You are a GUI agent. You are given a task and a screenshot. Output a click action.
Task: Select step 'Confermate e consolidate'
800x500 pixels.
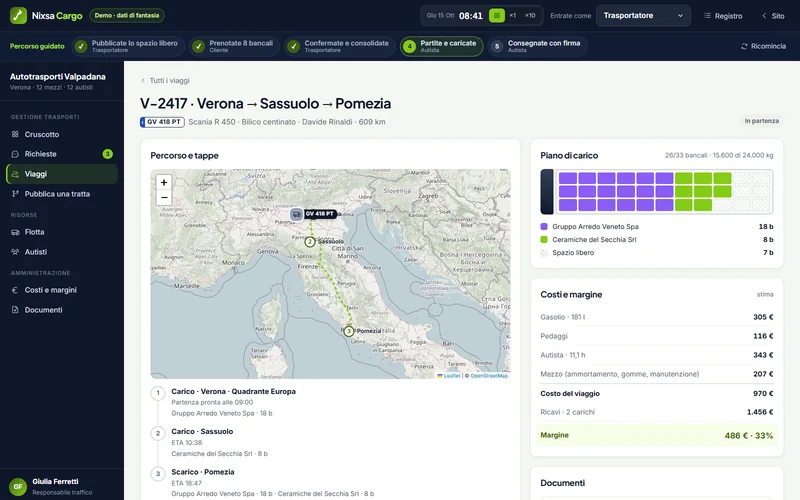pos(339,46)
